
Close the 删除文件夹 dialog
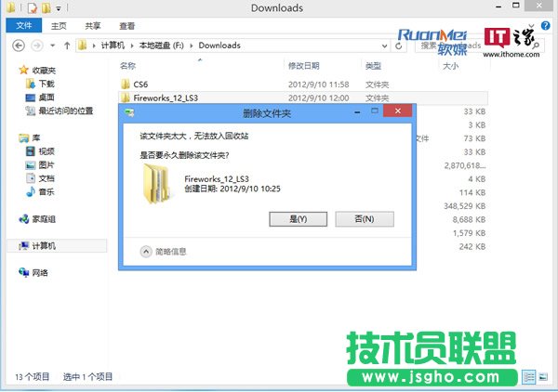(x=397, y=111)
